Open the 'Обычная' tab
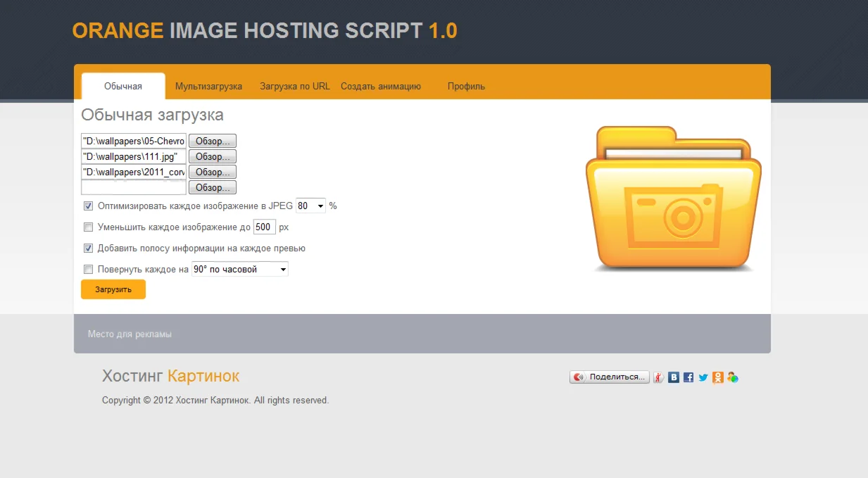Viewport: 868px width, 478px height. [123, 86]
